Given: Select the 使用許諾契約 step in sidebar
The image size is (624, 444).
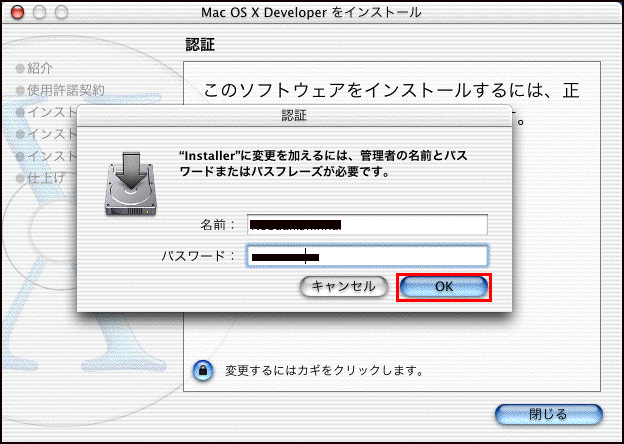Looking at the screenshot, I should click(66, 90).
